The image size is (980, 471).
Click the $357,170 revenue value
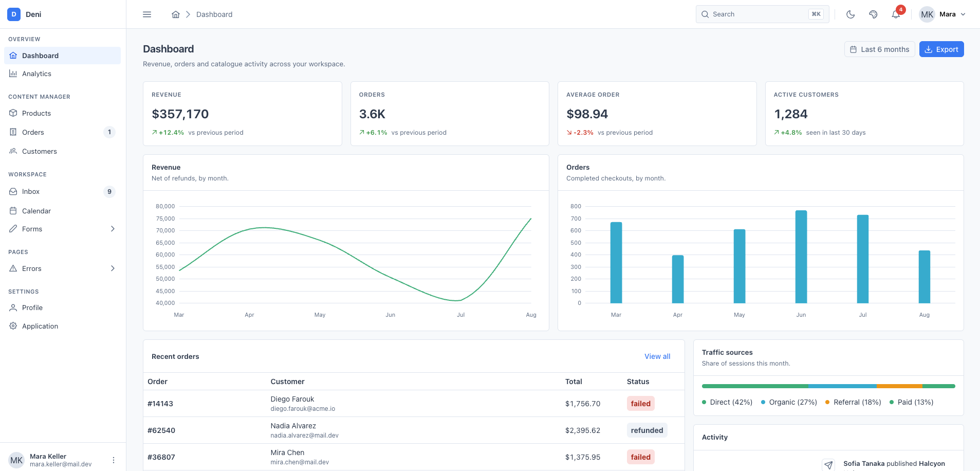point(180,114)
